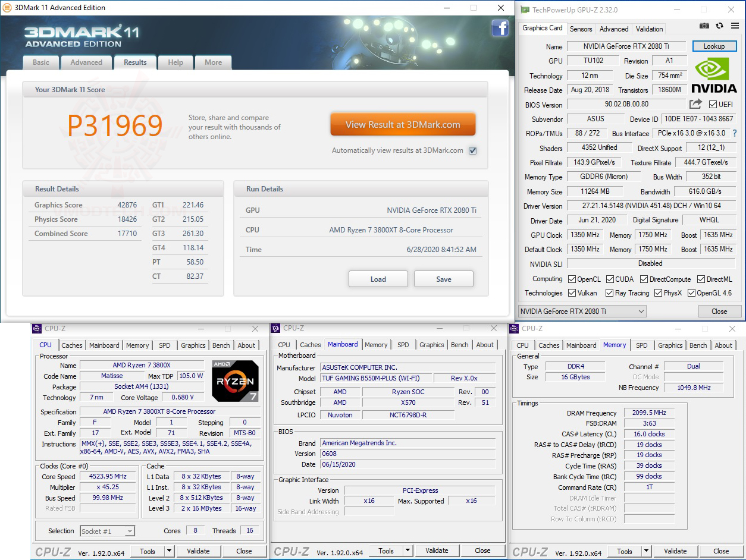This screenshot has width=746, height=560.
Task: Toggle the CUDA checkbox
Action: point(610,279)
